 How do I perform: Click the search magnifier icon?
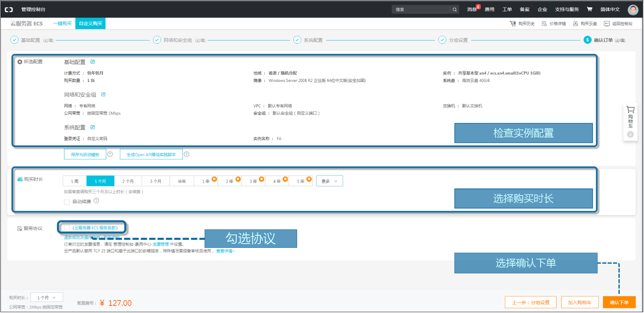click(454, 9)
